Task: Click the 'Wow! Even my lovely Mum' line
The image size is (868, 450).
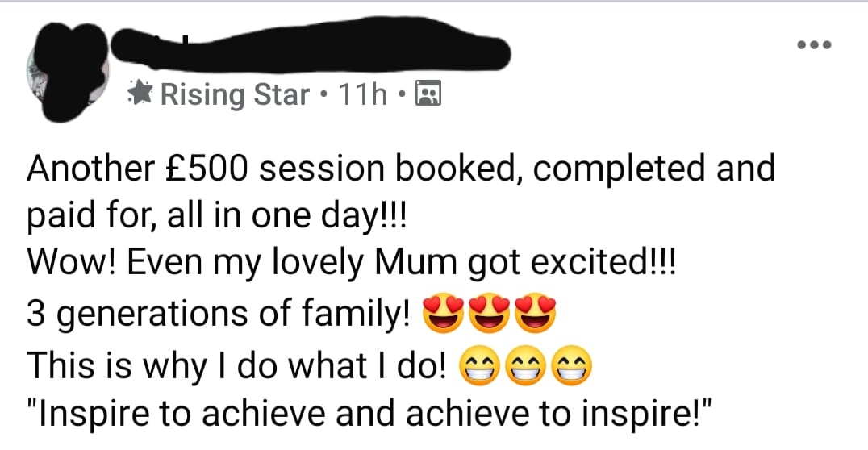Action: (351, 264)
